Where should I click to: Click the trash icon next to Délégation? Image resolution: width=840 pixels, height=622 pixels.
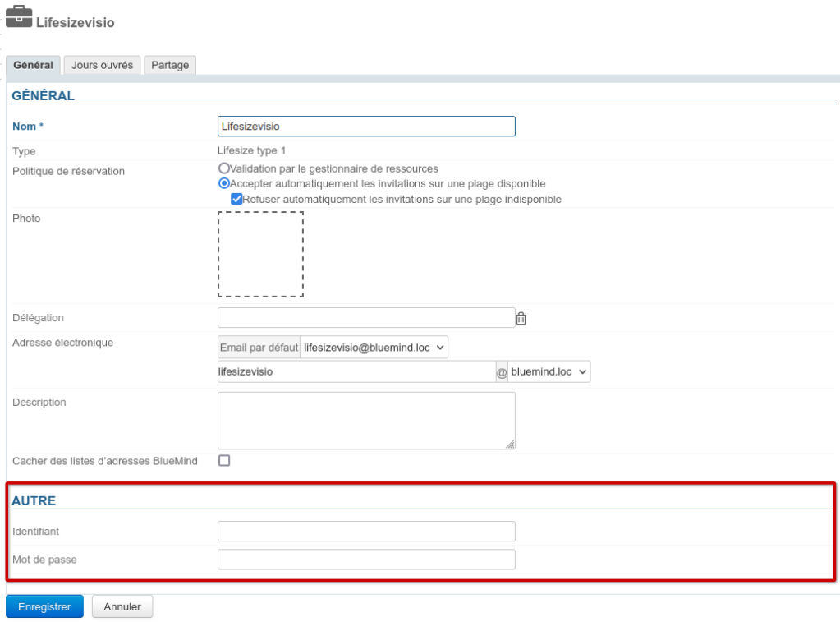click(521, 319)
